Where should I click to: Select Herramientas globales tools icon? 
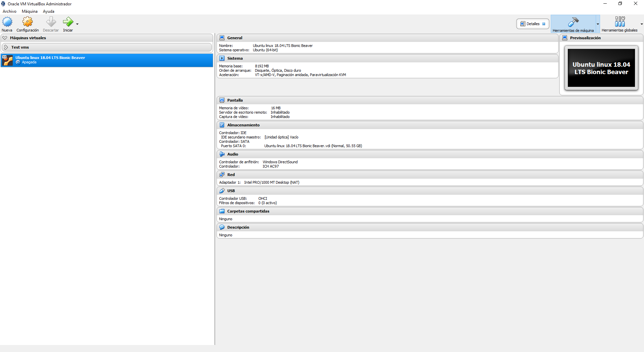pos(620,22)
